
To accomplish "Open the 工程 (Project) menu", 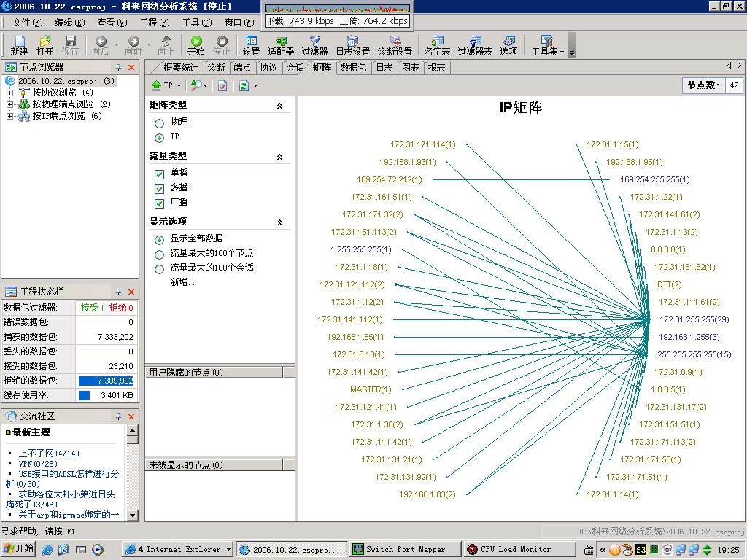I will 153,23.
